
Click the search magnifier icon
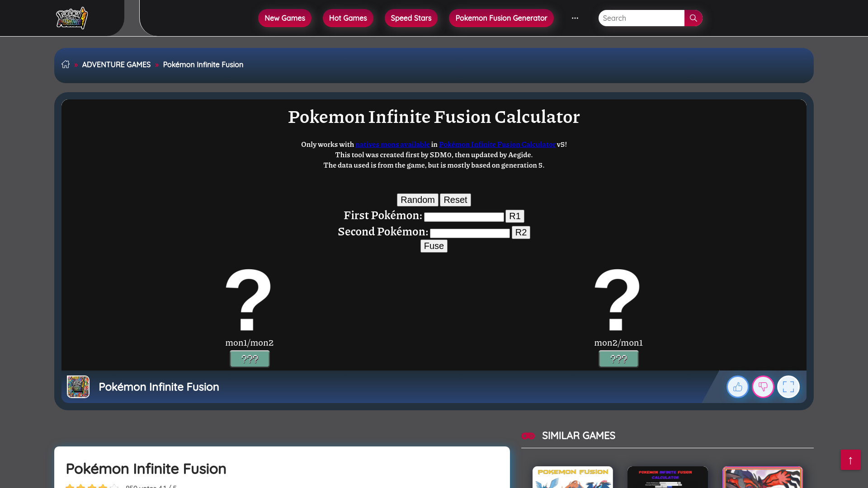(x=693, y=18)
